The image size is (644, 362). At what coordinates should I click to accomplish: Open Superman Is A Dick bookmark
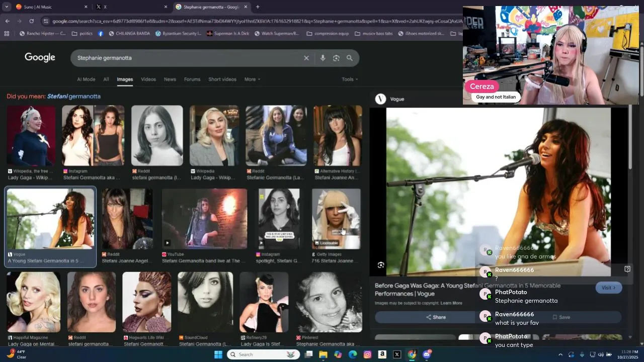tap(227, 34)
